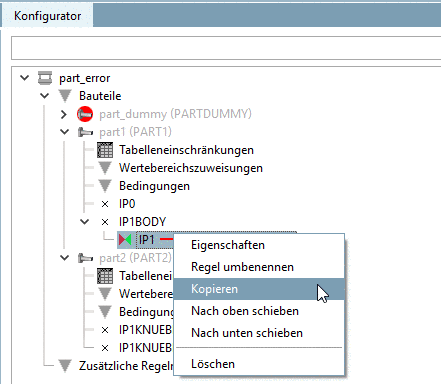Viewport: 441px width, 384px height.
Task: Select Zusätzliche Regeln label
Action: point(126,366)
